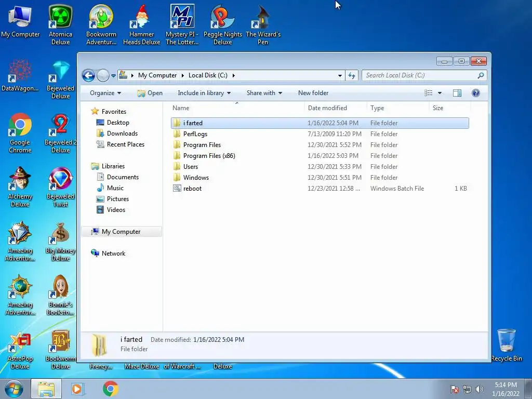Select Bejeweled Twist desktop shortcut
Viewport: 532px width, 399px height.
tap(60, 187)
